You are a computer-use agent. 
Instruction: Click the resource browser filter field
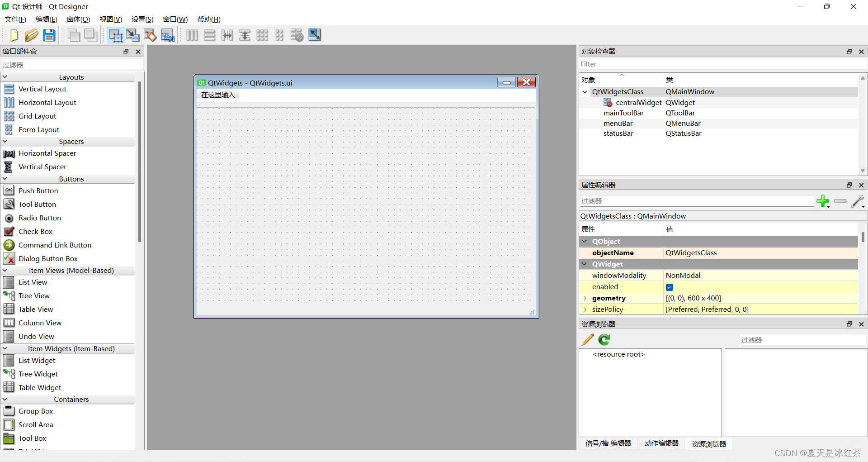point(803,340)
